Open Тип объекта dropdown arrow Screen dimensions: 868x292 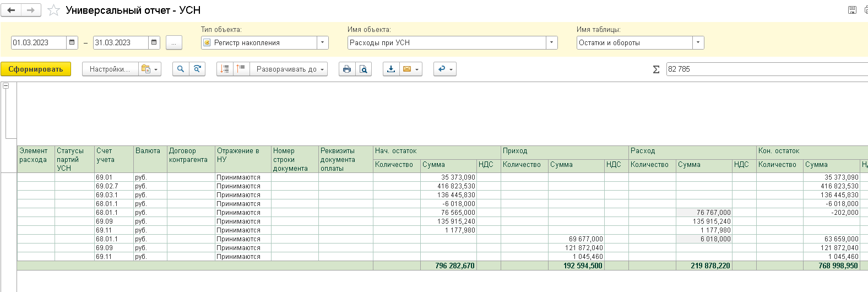click(323, 42)
